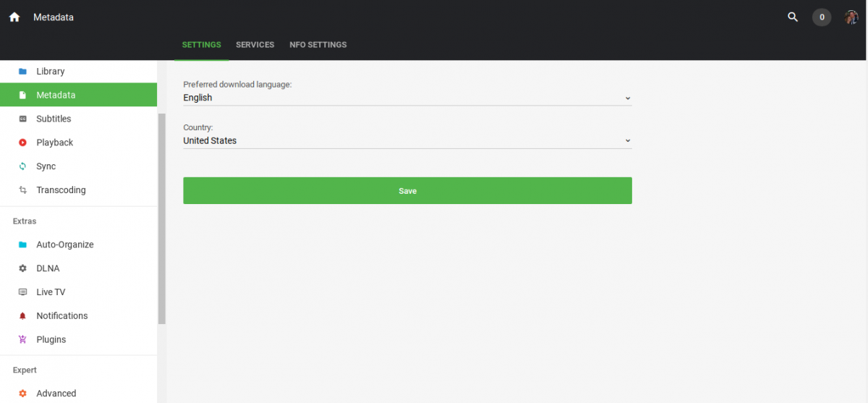The height and width of the screenshot is (403, 868).
Task: Click the Library folder icon
Action: coord(22,72)
